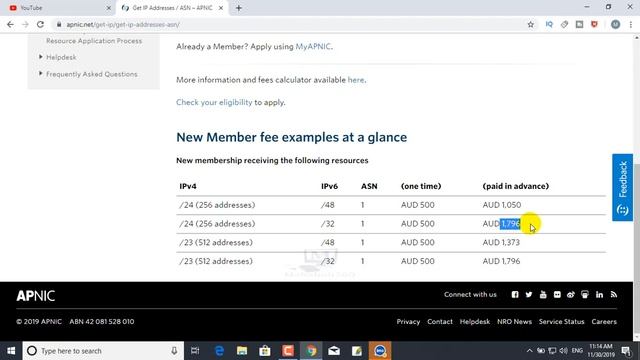
Task: Open APNIC YouTube footer icon
Action: click(x=543, y=295)
